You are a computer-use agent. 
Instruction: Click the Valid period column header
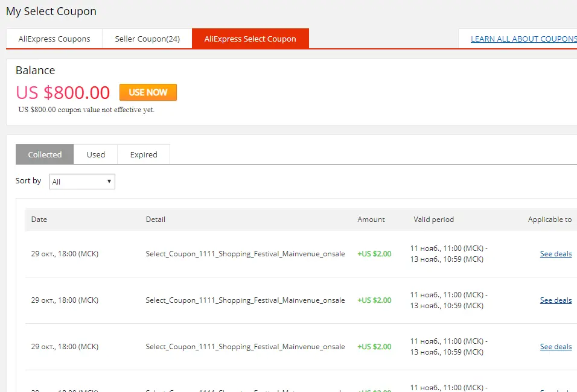tap(433, 219)
